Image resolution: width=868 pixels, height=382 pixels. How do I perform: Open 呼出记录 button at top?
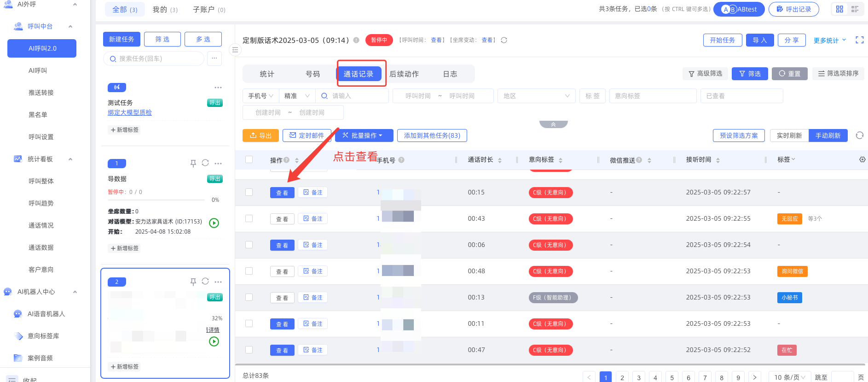click(x=794, y=9)
